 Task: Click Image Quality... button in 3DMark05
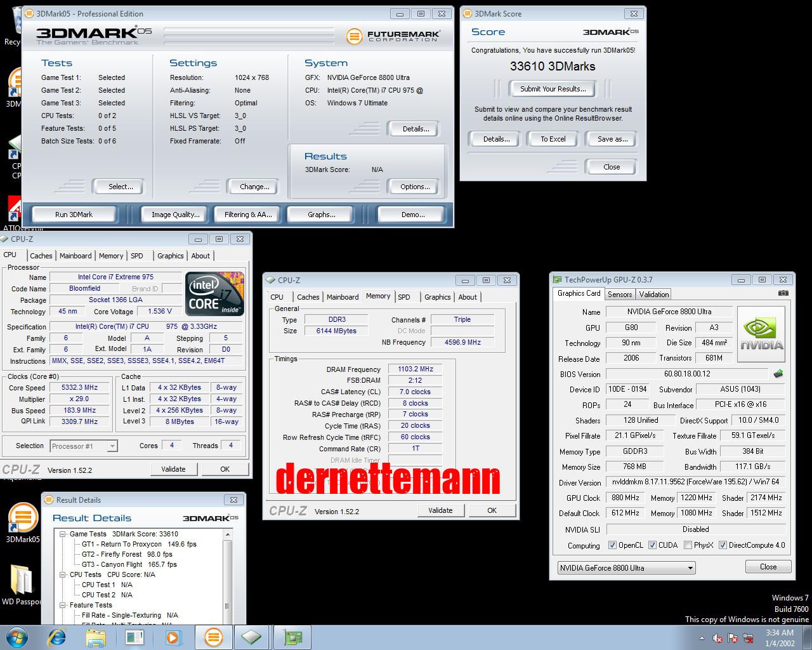coord(175,215)
